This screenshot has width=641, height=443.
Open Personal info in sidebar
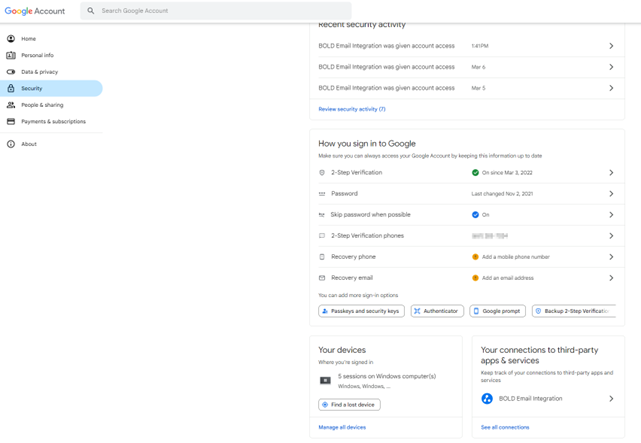tap(51, 55)
